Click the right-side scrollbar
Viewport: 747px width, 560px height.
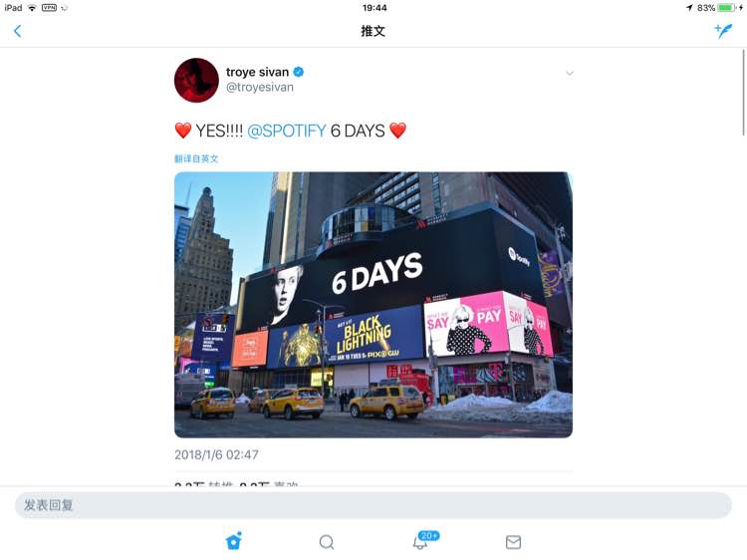[743, 92]
